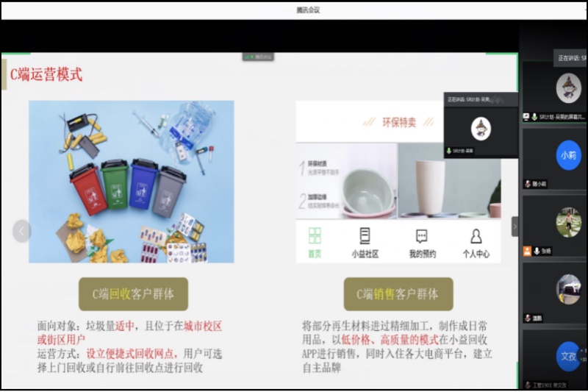Click the green microphone icon on the SR计划 sidebar tile
The width and height of the screenshot is (588, 392).
pos(534,117)
